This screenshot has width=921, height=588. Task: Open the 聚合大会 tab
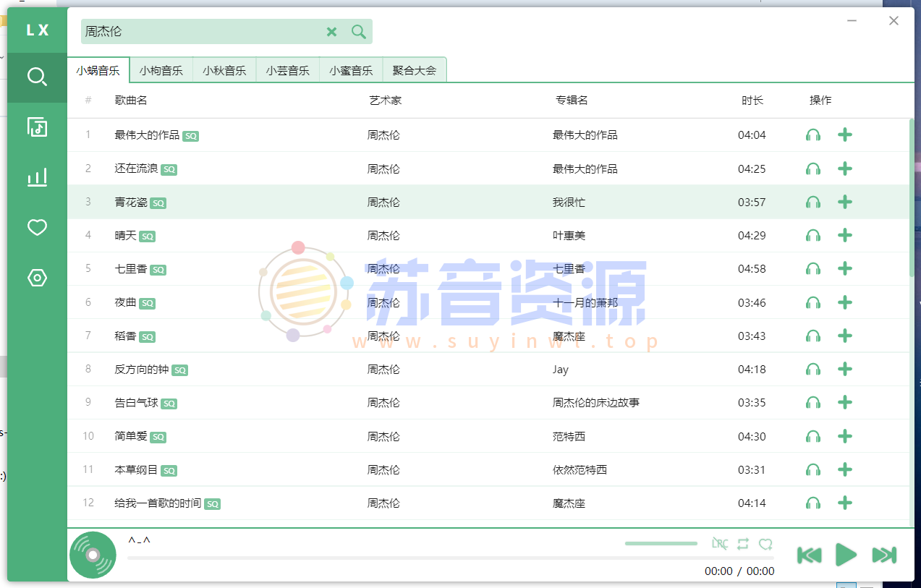[x=414, y=69]
